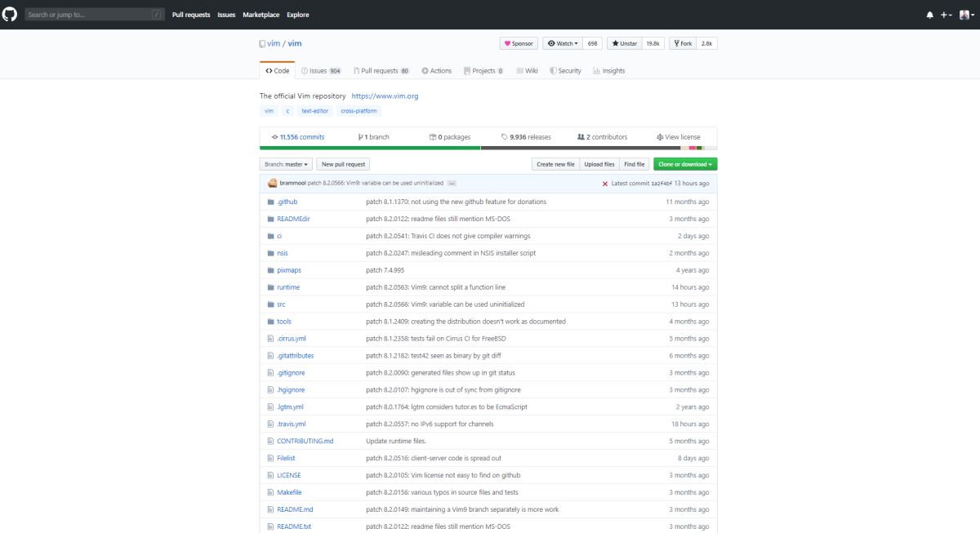Open the 9,936 releases link
Screen dimensions: 980x533
(526, 137)
